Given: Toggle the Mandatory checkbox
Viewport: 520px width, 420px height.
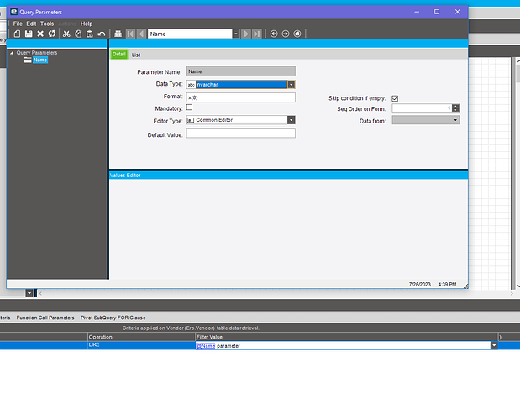Looking at the screenshot, I should (x=189, y=107).
